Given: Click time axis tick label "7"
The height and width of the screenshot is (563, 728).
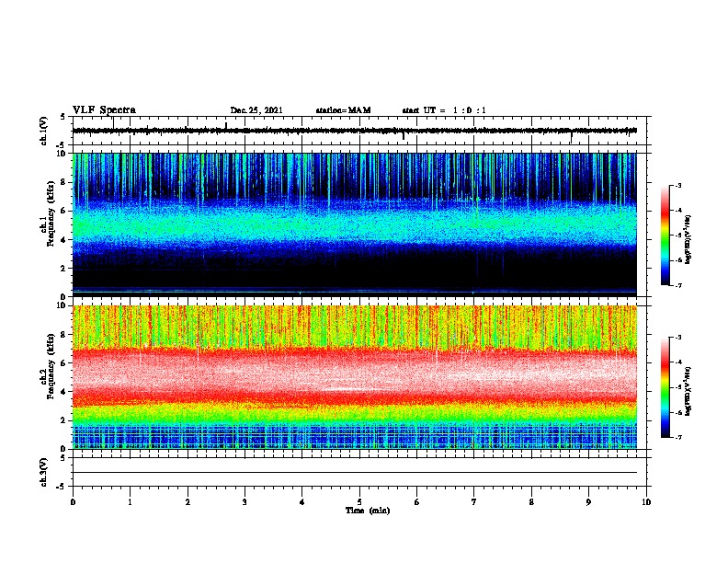Looking at the screenshot, I should pos(474,502).
